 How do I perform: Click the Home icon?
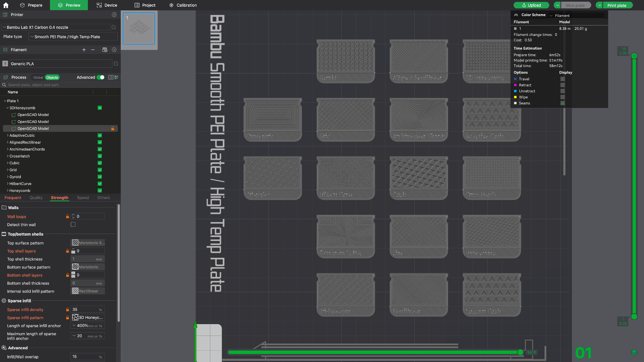(x=6, y=5)
